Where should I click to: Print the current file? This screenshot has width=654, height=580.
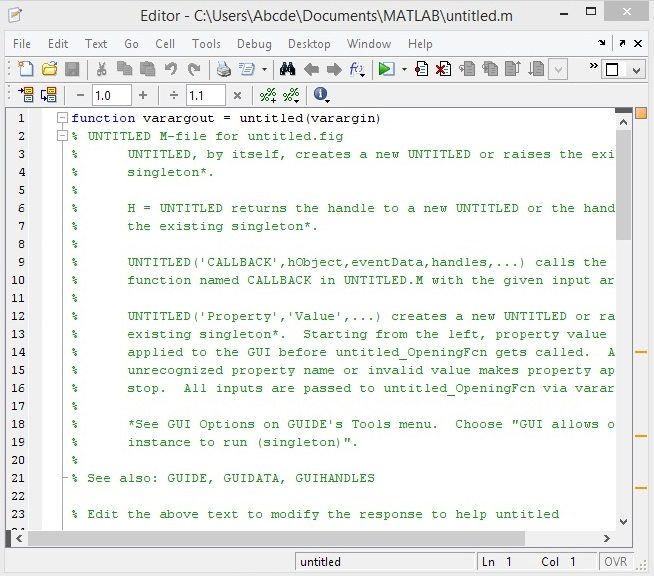click(x=224, y=69)
